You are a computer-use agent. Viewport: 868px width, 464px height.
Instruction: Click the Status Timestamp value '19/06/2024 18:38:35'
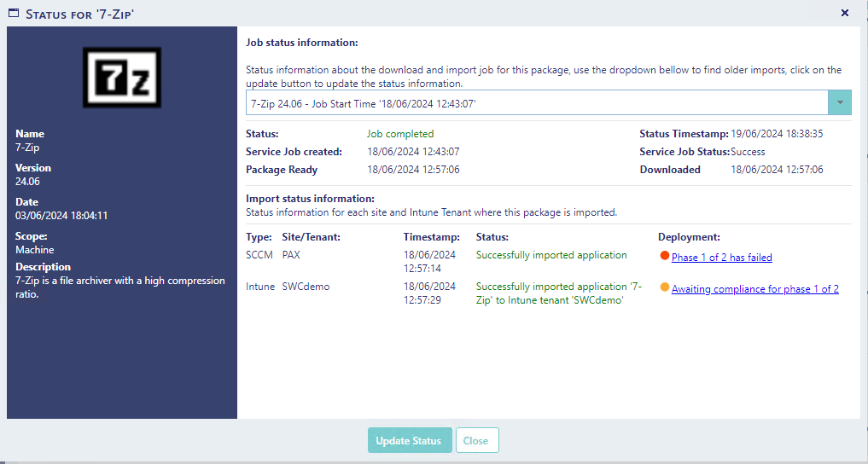(x=777, y=134)
